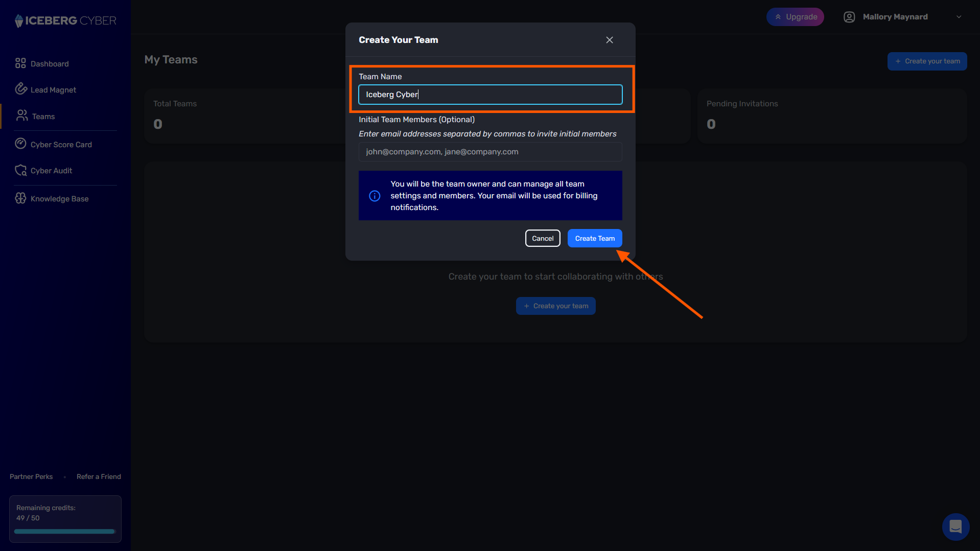This screenshot has height=551, width=980.
Task: Click the Teams people icon
Action: [22, 116]
